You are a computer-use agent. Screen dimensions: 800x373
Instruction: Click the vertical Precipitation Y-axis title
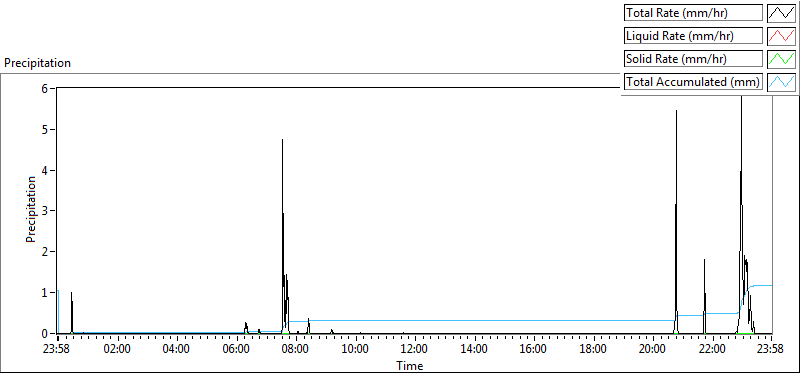click(31, 209)
